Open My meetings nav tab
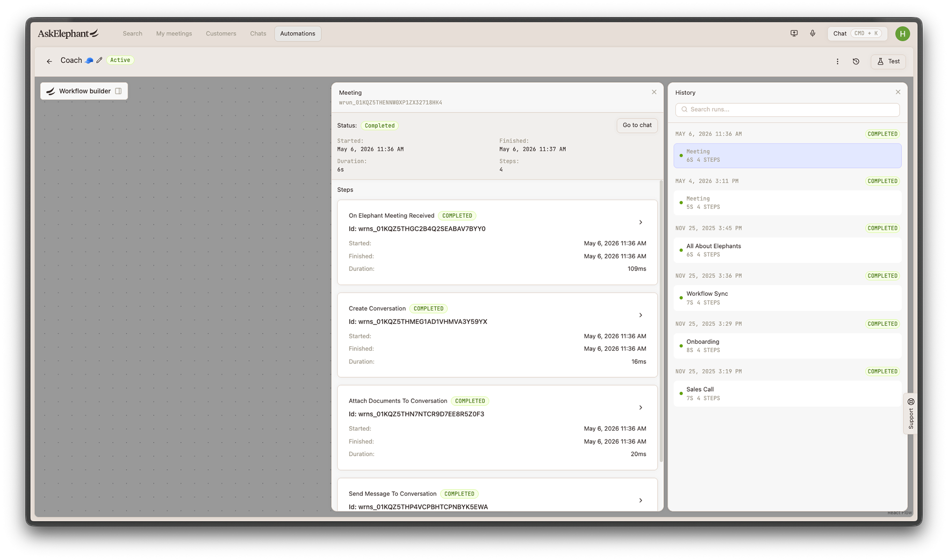 tap(174, 34)
